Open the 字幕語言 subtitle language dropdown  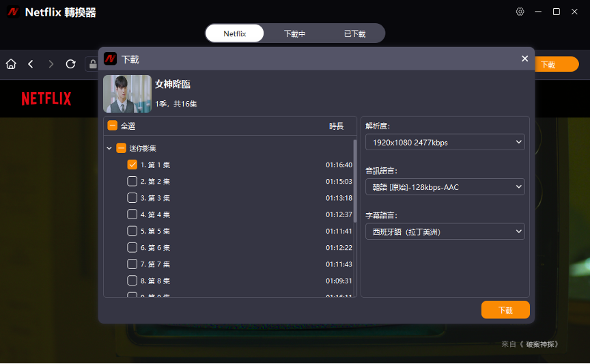pos(445,232)
